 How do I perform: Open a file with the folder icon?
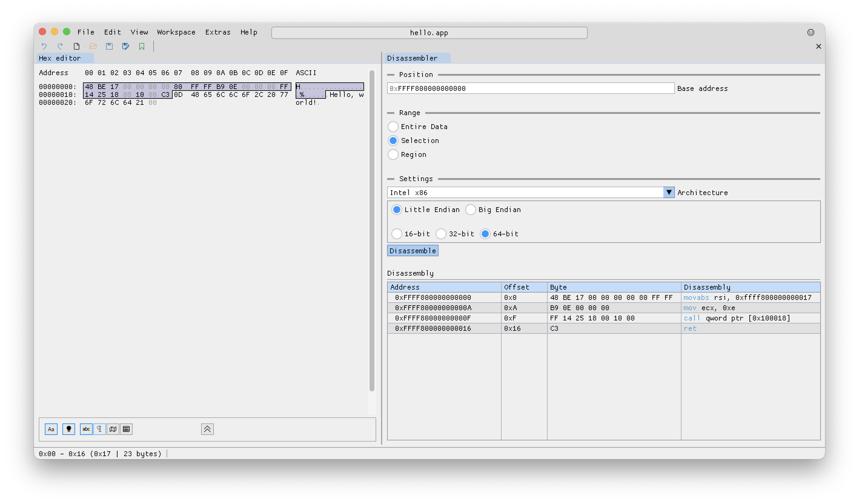pos(93,46)
